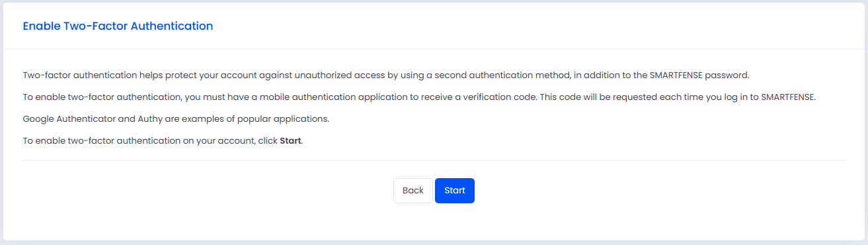This screenshot has height=245, width=868.
Task: Click the line about popular applications
Action: (176, 119)
